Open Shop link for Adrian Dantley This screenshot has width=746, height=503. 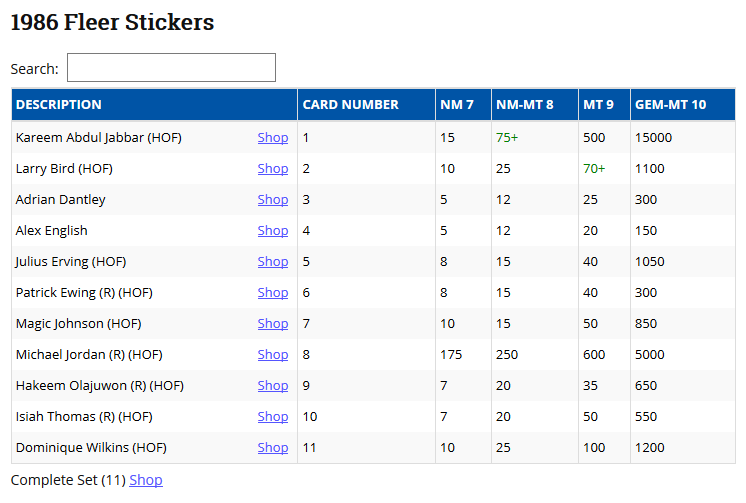[x=272, y=200]
